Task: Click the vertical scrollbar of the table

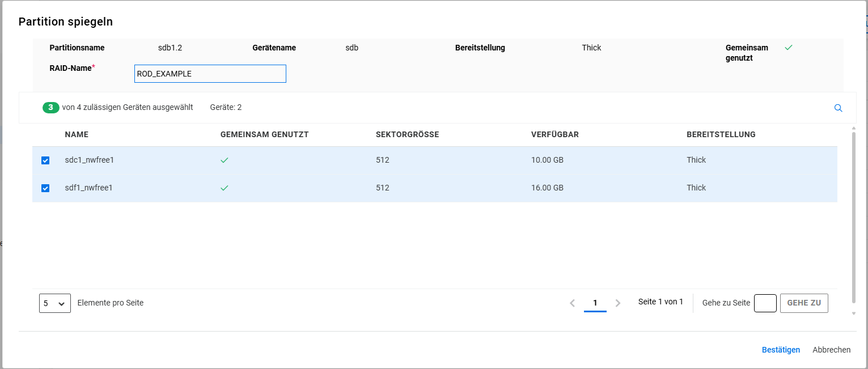Action: pyautogui.click(x=854, y=215)
